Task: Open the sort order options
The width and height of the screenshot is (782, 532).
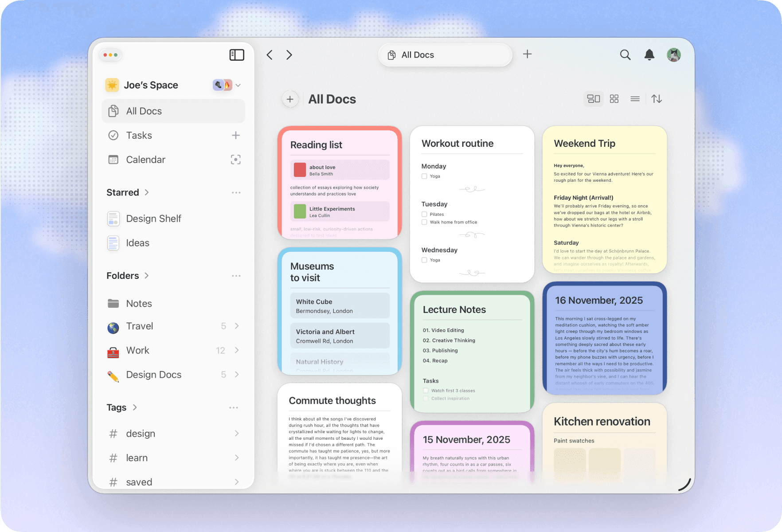Action: [x=657, y=99]
